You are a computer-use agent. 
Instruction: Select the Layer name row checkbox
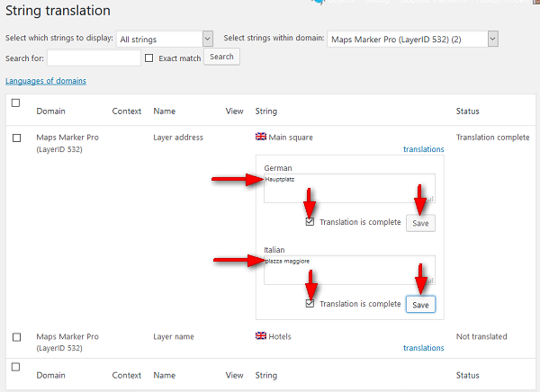click(x=16, y=337)
